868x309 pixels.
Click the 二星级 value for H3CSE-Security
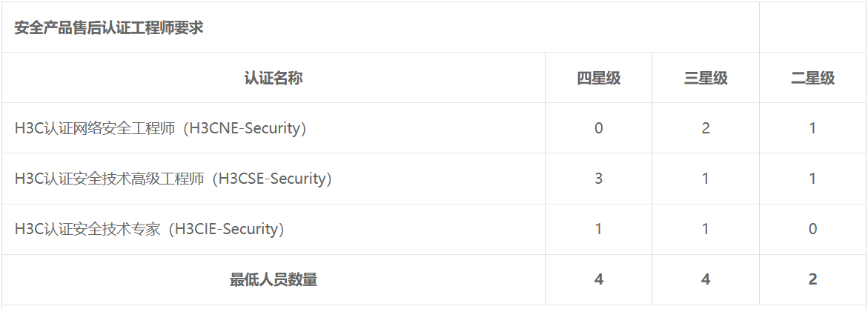tap(812, 179)
